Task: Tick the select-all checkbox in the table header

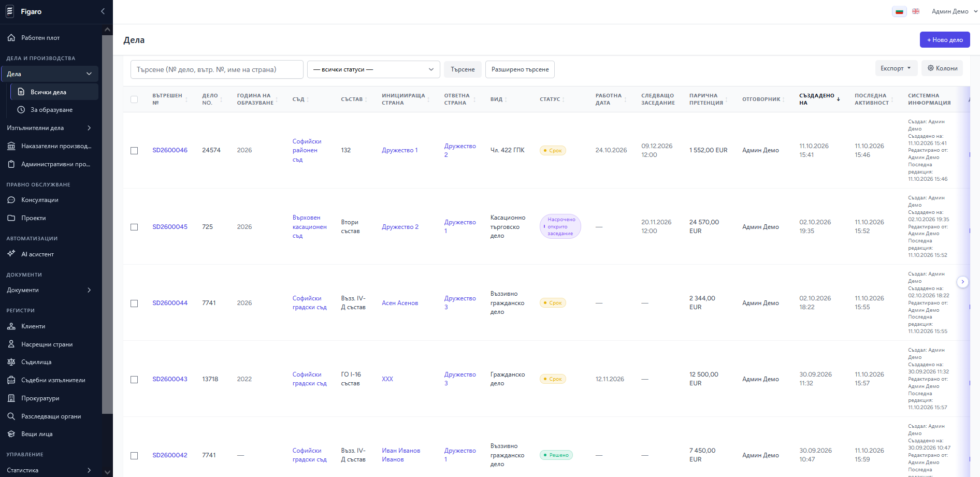Action: (134, 99)
